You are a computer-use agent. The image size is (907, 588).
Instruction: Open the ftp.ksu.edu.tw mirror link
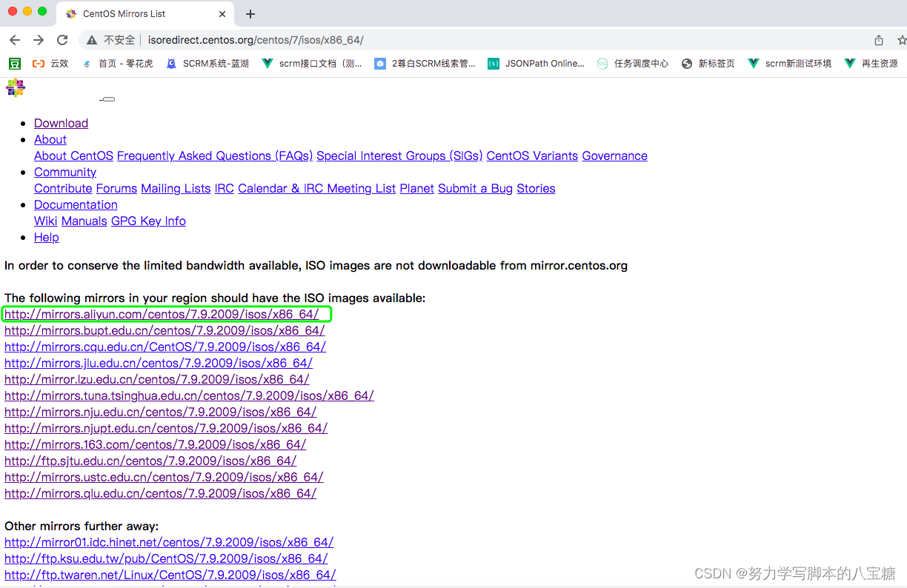tap(166, 559)
